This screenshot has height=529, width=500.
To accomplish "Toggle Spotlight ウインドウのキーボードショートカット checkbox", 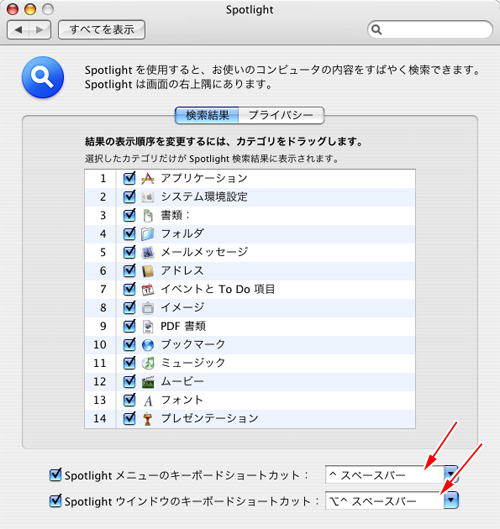I will point(55,501).
